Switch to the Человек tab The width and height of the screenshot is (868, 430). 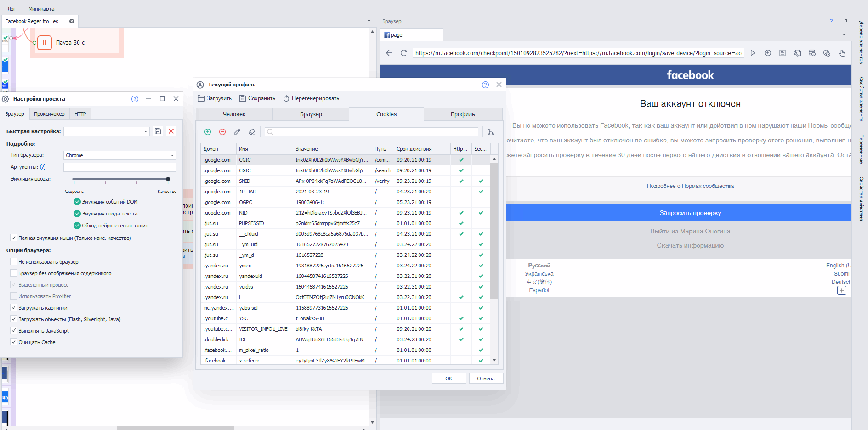(234, 114)
